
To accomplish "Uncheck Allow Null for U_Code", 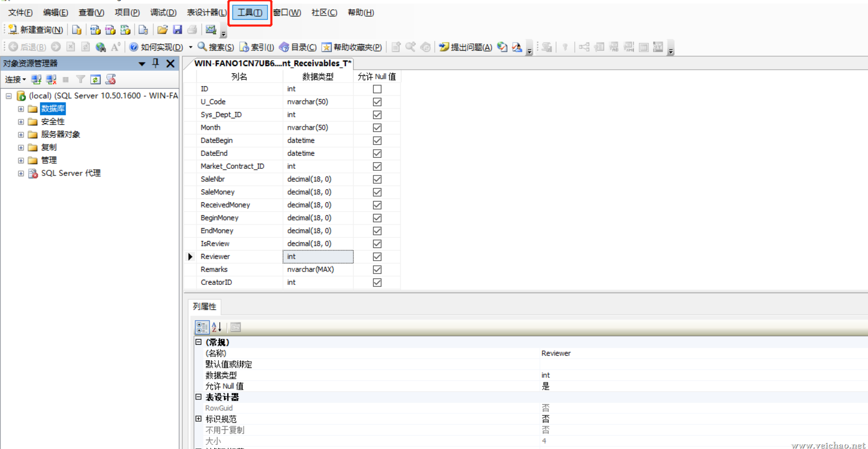I will coord(377,102).
